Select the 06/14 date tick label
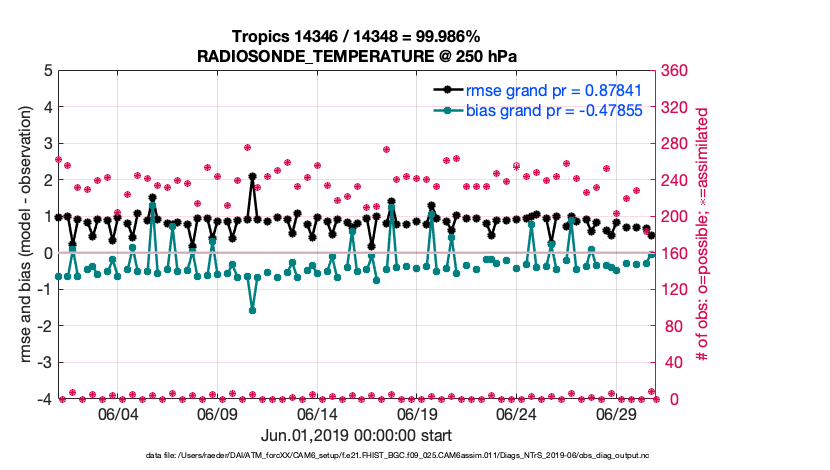Viewport: 830px width, 470px height. coord(317,413)
